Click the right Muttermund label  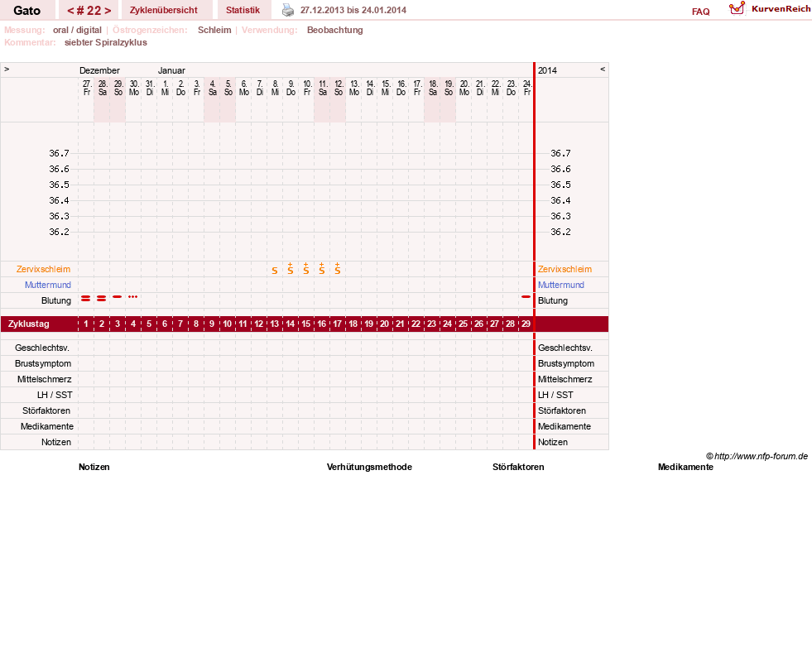click(561, 285)
